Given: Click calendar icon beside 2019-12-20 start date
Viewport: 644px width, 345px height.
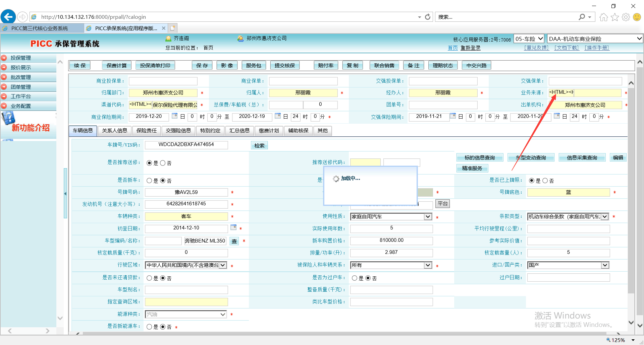Looking at the screenshot, I should click(174, 116).
